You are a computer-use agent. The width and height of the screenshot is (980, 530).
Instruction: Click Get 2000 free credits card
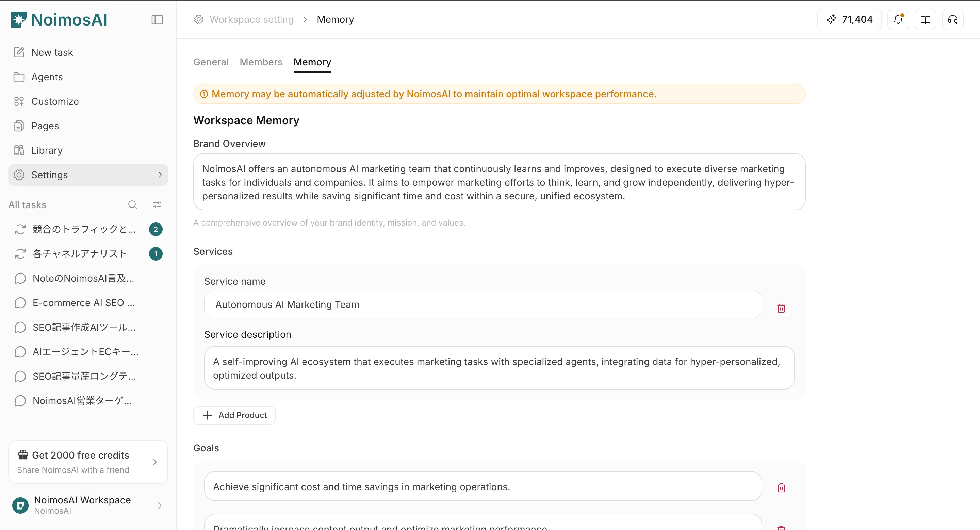88,462
